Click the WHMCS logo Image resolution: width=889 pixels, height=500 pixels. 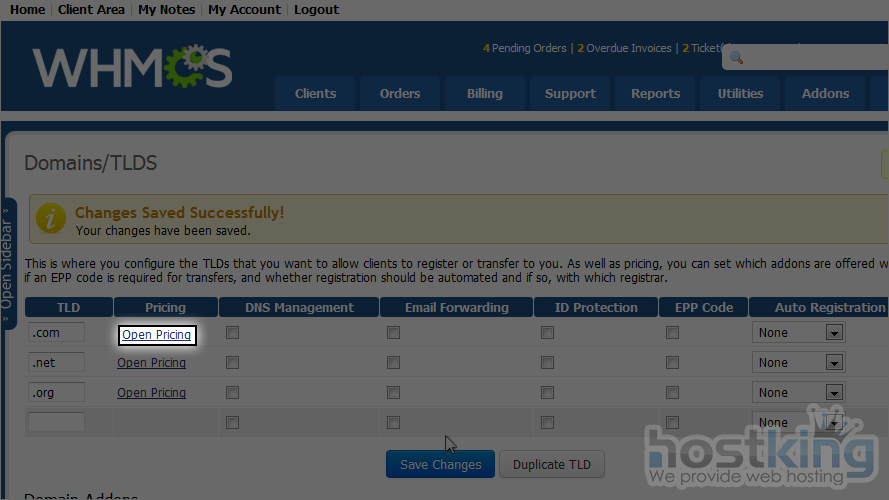[132, 68]
